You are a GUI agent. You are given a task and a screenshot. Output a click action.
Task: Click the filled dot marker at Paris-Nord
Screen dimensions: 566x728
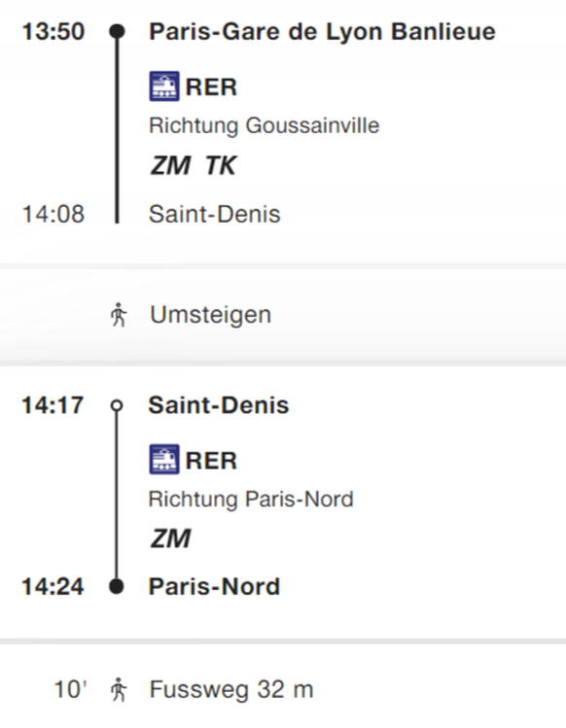point(117,586)
